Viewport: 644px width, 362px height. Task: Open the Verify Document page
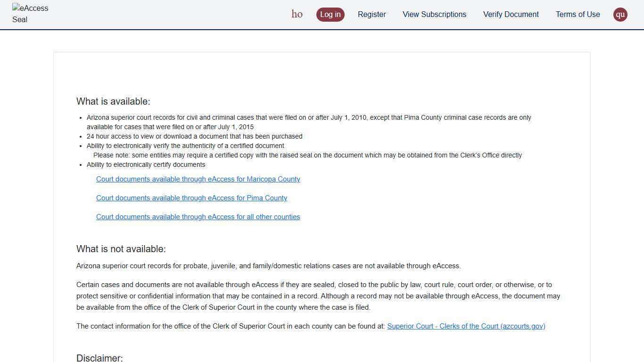511,15
